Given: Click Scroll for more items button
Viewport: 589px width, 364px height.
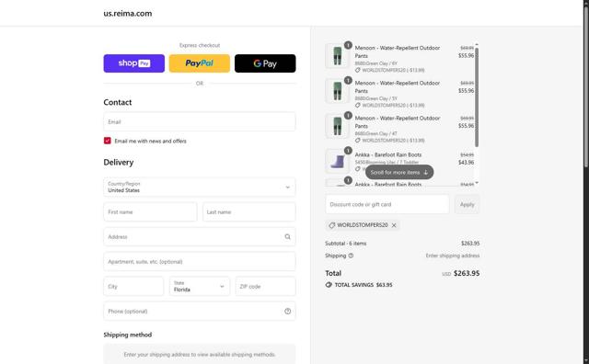Looking at the screenshot, I should click(x=399, y=172).
